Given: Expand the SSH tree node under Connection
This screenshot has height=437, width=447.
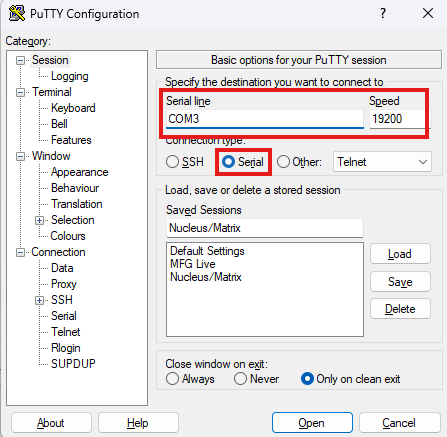Looking at the screenshot, I should [x=39, y=300].
